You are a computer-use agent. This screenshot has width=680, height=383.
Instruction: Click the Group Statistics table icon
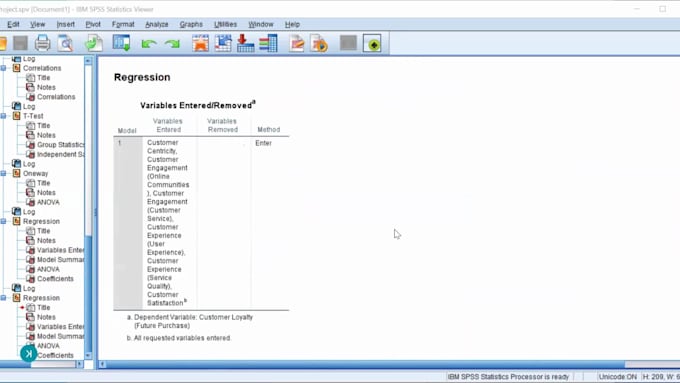coord(30,144)
